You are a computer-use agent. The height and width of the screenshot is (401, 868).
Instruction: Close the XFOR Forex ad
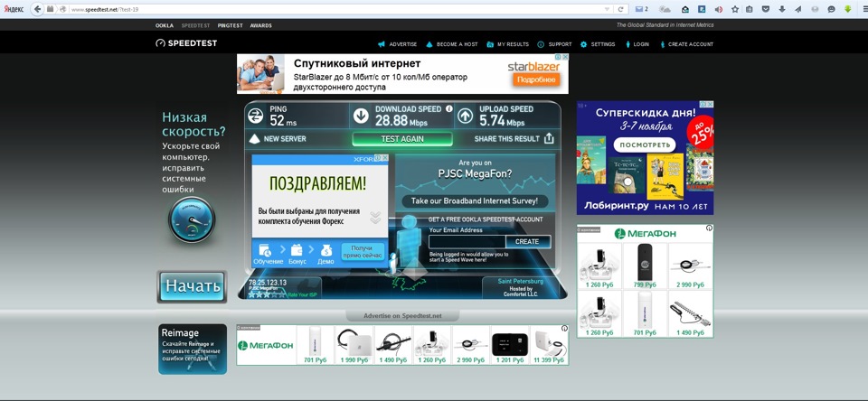point(385,158)
